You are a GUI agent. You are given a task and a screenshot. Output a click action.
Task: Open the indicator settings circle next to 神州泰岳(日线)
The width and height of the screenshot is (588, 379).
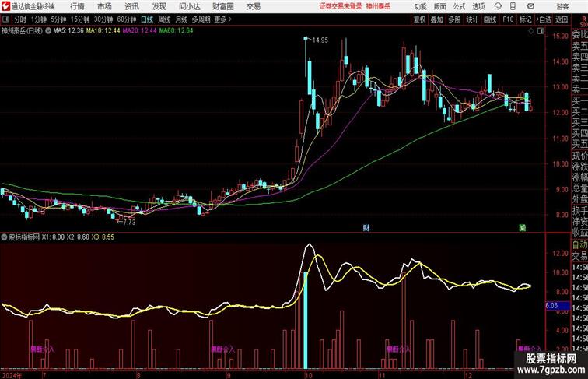(48, 31)
